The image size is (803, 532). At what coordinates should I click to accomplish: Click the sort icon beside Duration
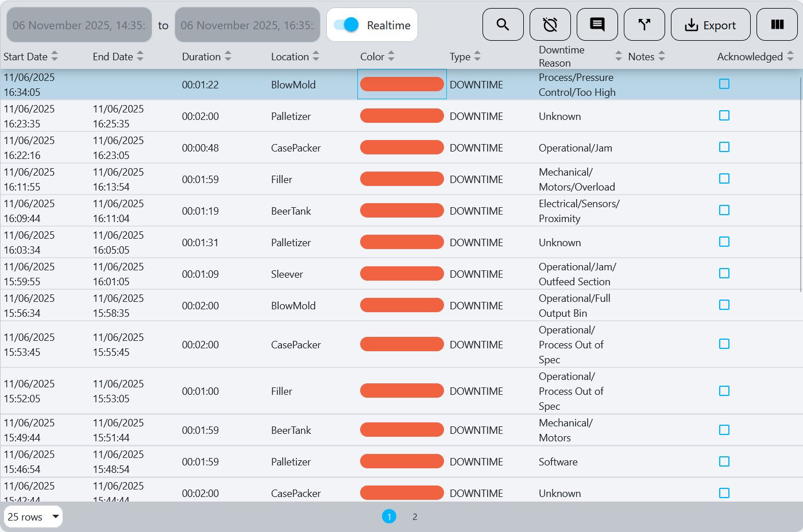click(229, 56)
